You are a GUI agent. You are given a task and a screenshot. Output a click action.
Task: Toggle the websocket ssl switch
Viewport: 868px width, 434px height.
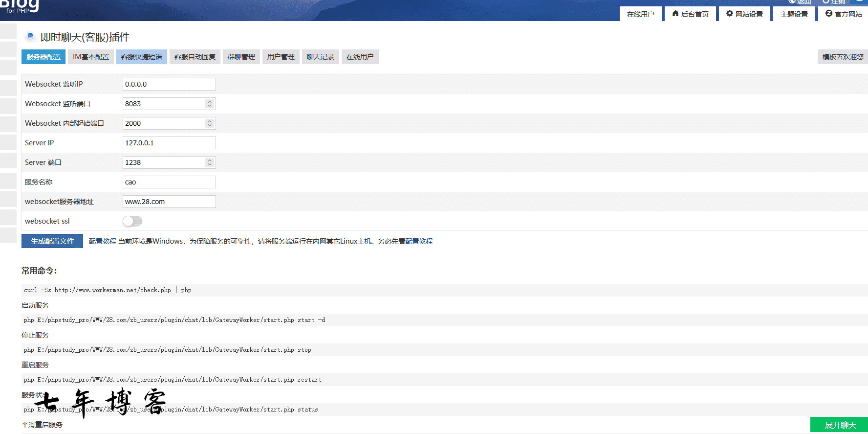pyautogui.click(x=132, y=221)
